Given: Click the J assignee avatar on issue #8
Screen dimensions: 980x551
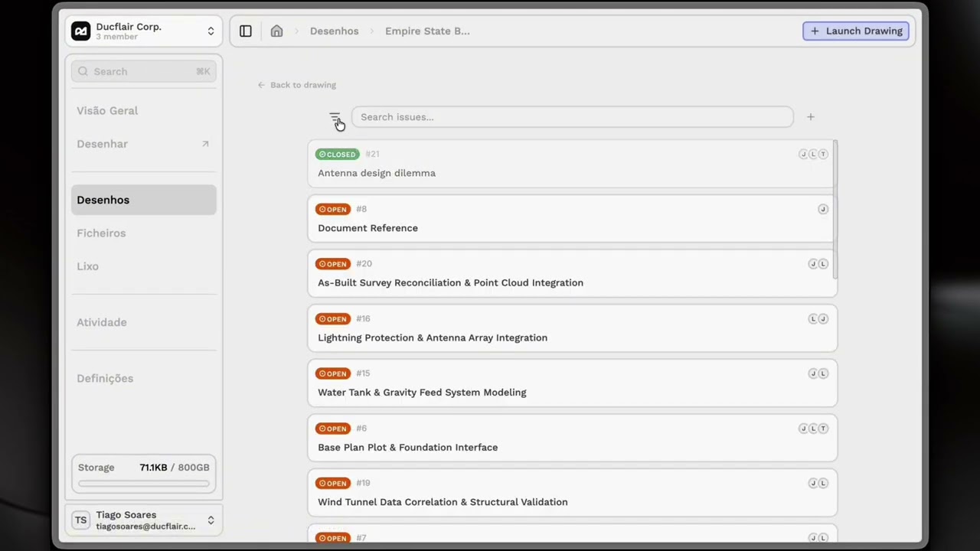Looking at the screenshot, I should click(823, 209).
